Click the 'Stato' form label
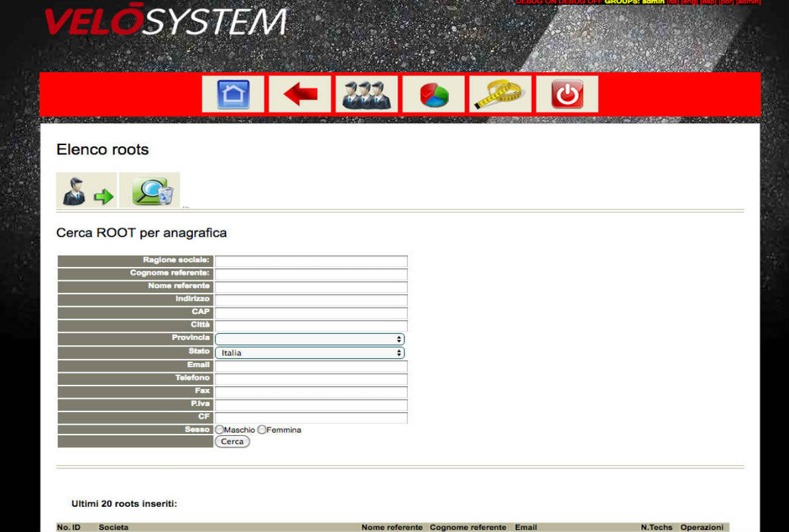 coord(200,351)
